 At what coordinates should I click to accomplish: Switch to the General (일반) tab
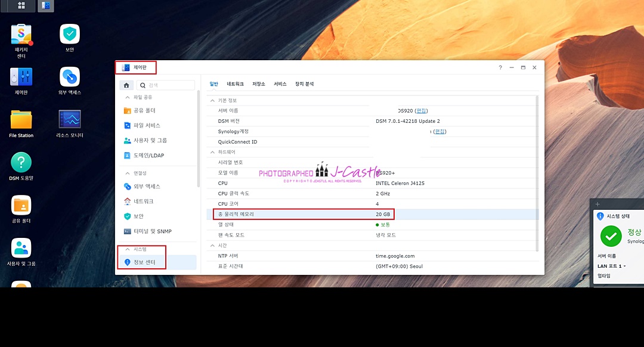coord(214,84)
